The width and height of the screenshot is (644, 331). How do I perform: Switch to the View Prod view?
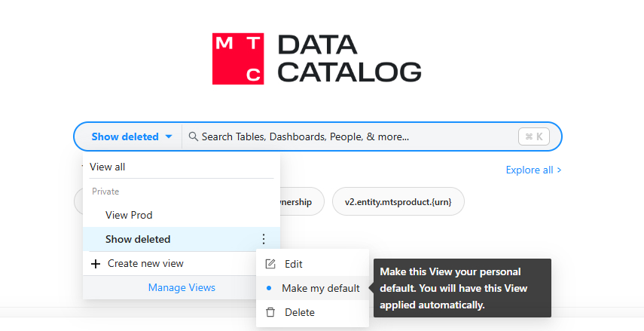coord(129,215)
